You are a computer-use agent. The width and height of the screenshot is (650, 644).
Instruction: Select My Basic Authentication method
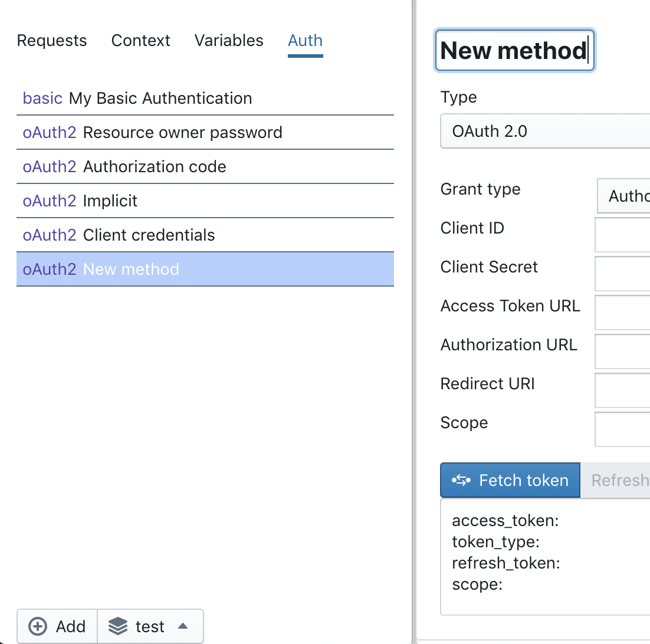click(x=160, y=98)
